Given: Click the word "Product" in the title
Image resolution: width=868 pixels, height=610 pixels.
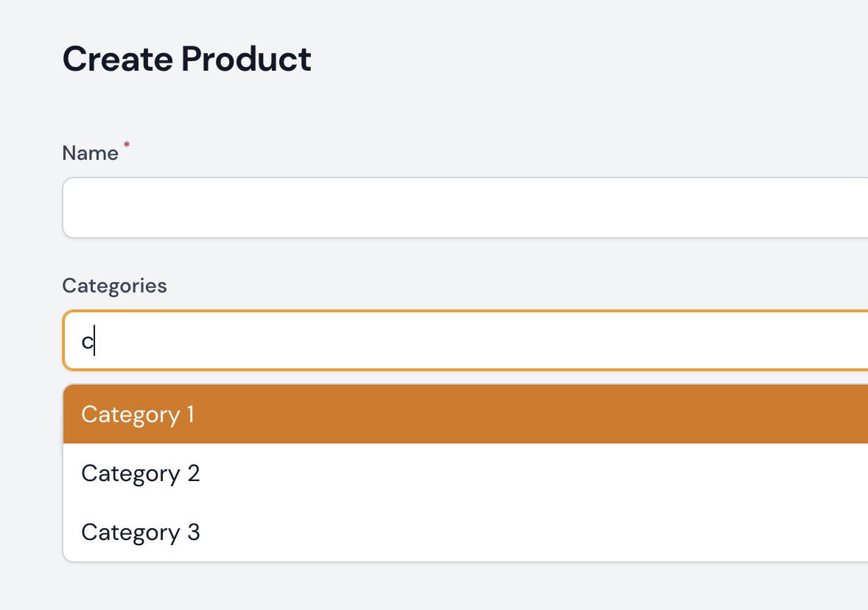Looking at the screenshot, I should point(246,59).
